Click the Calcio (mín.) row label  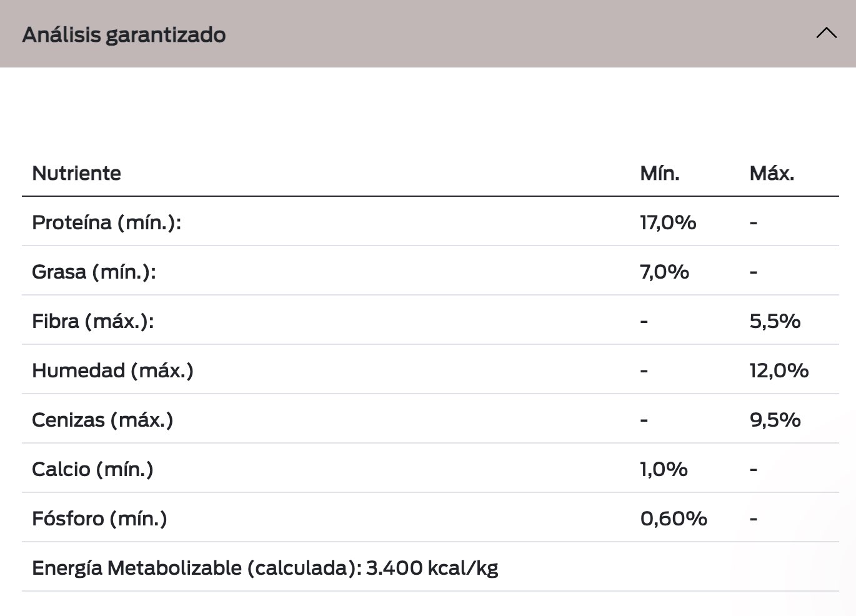(92, 469)
